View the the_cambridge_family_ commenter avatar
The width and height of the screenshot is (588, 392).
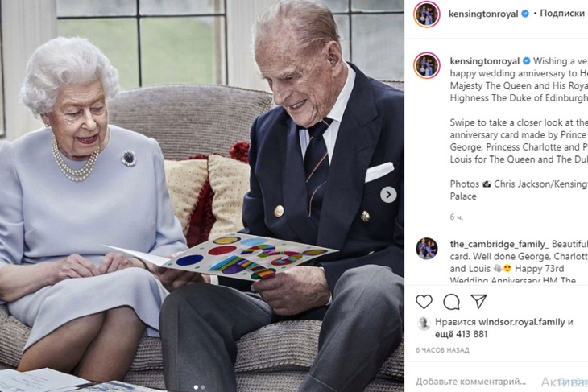click(x=426, y=249)
